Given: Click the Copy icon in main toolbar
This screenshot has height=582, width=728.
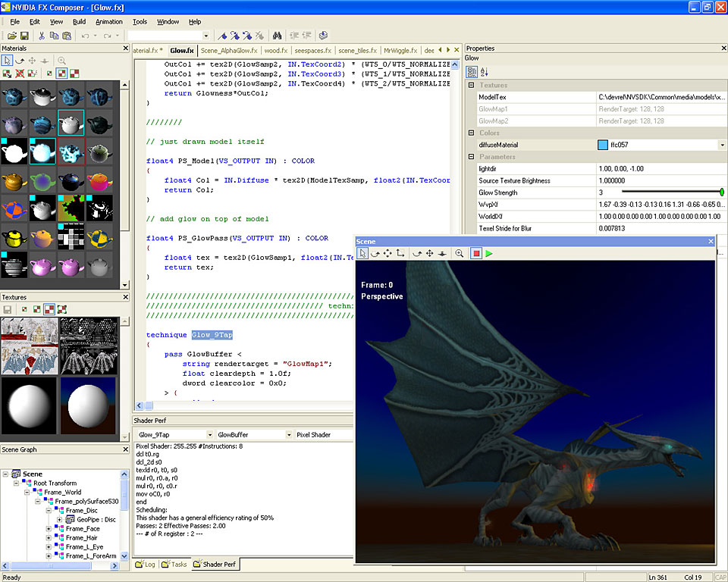Looking at the screenshot, I should [55, 36].
